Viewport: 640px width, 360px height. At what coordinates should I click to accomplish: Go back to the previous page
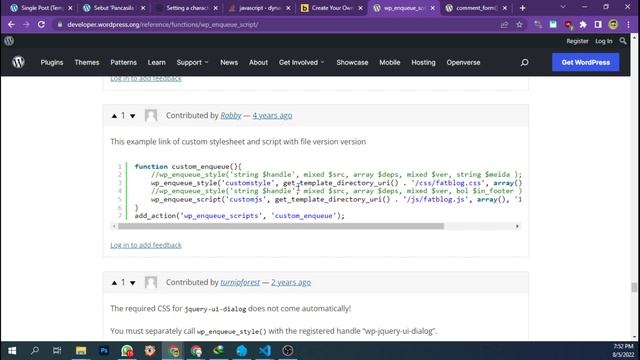(x=11, y=24)
